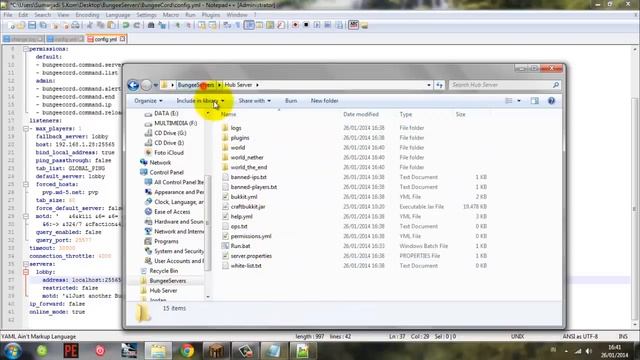Viewport: 640px width, 360px height.
Task: Click the New file icon in Notepad++ toolbar
Action: coord(11,25)
